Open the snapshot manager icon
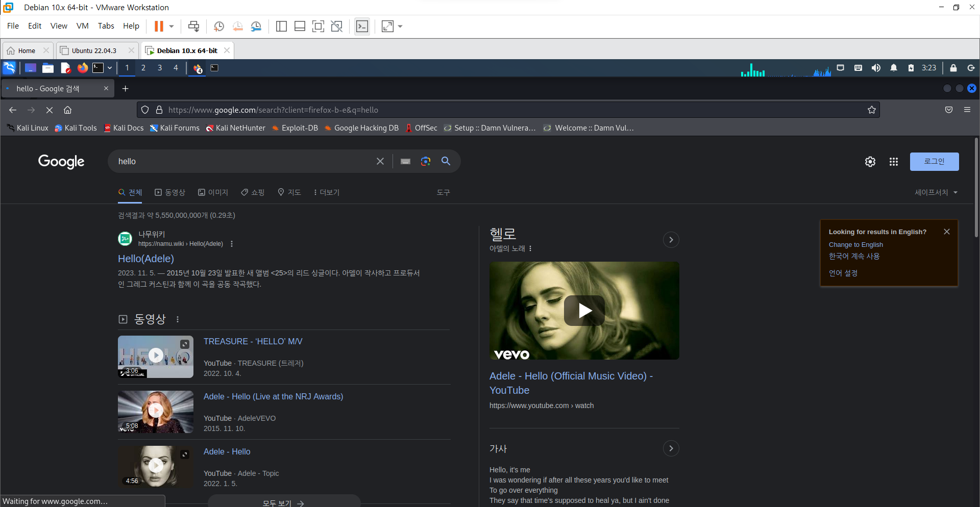This screenshot has height=507, width=980. (x=256, y=26)
